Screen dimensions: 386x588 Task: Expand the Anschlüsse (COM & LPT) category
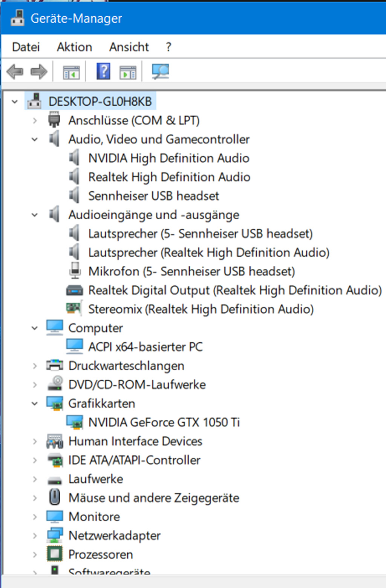[35, 120]
